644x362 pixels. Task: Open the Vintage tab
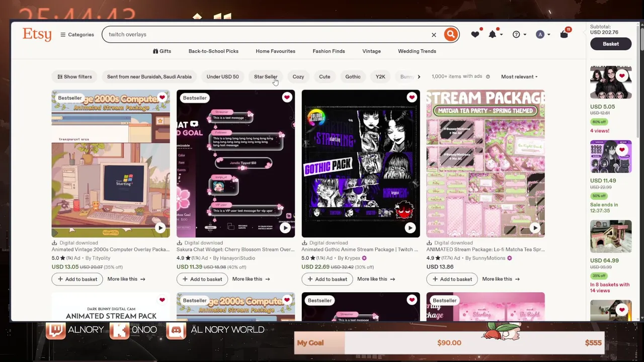point(371,51)
